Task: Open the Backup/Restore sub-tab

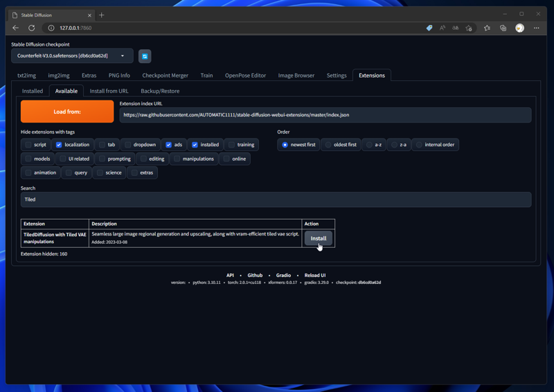Action: pos(160,91)
